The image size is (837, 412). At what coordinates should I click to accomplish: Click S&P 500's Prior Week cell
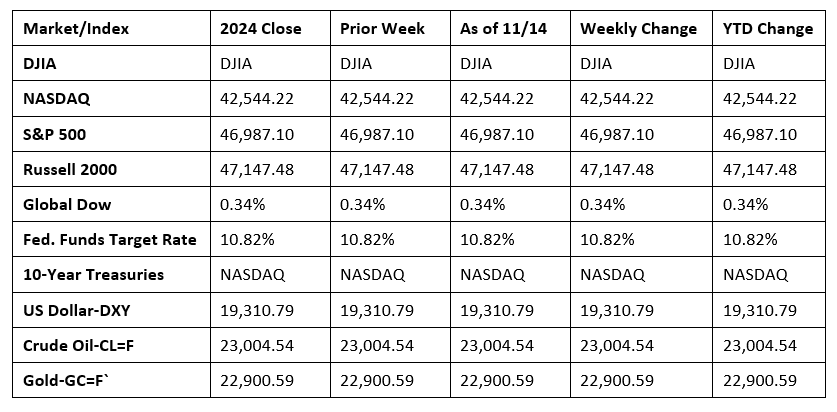pyautogui.click(x=376, y=134)
